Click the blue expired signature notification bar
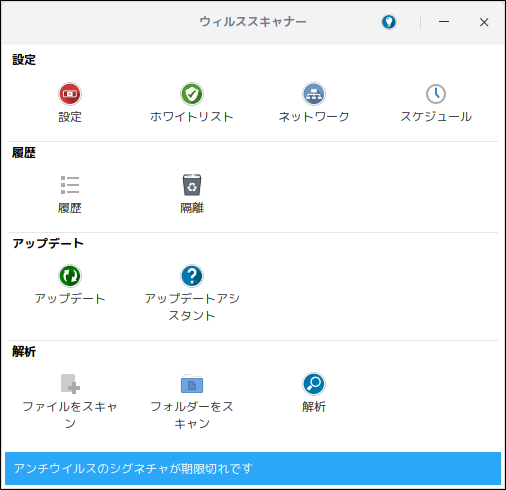 [x=253, y=468]
